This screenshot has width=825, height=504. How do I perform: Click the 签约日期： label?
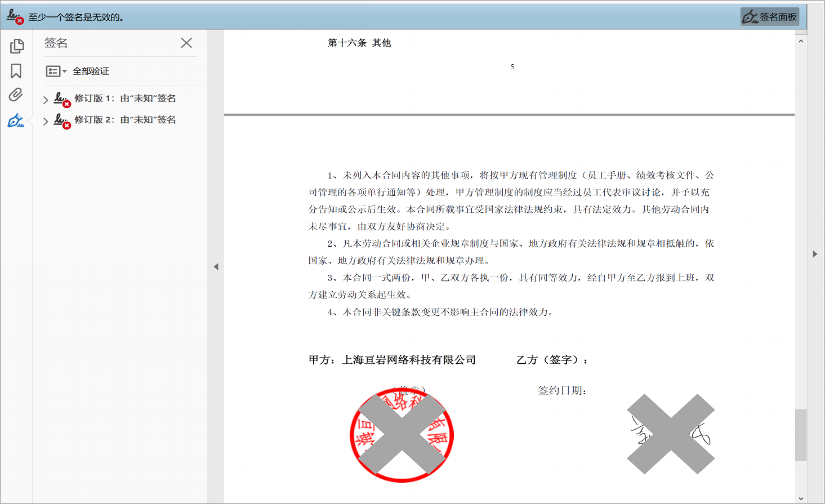(562, 390)
